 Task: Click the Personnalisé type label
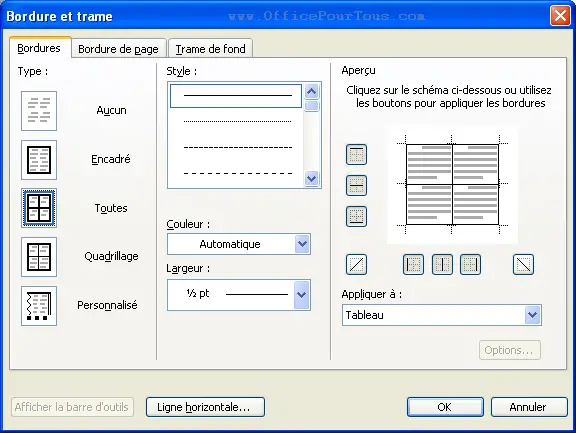[x=107, y=305]
